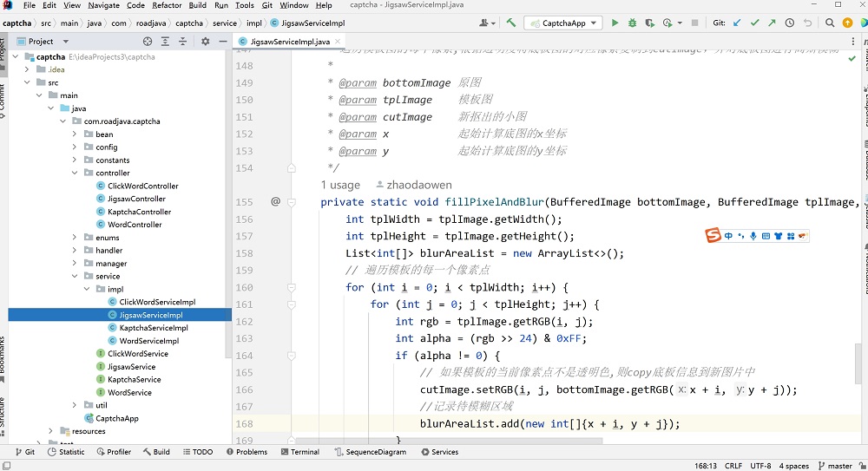Click Expand All in Project panel
Screen dimensions: 868x471
coord(165,41)
